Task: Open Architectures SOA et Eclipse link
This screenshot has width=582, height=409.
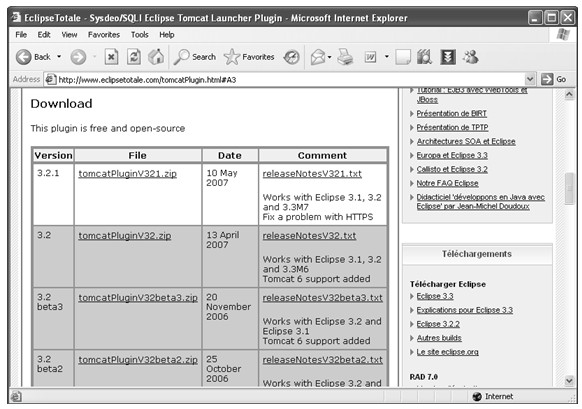Action: click(466, 141)
